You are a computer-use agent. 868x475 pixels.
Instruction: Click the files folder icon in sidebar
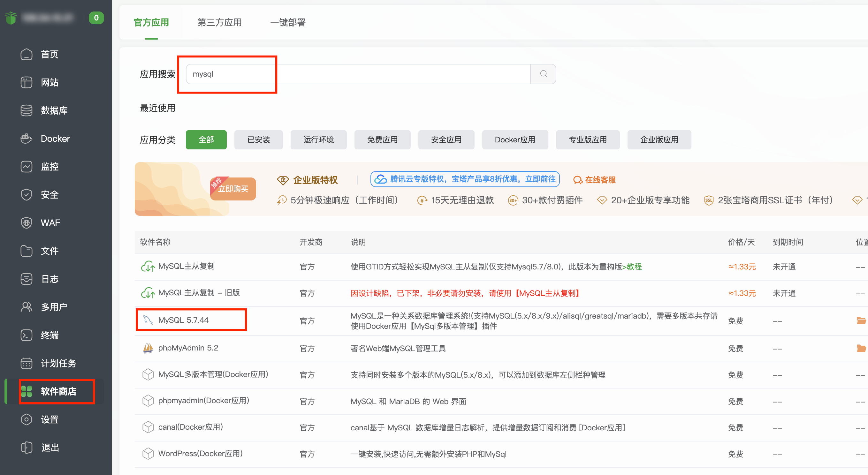pos(26,251)
